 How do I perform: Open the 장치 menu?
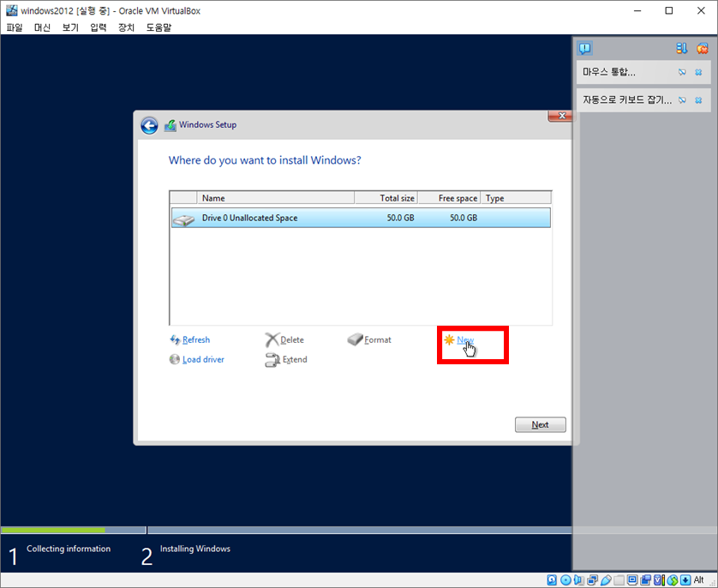click(127, 27)
